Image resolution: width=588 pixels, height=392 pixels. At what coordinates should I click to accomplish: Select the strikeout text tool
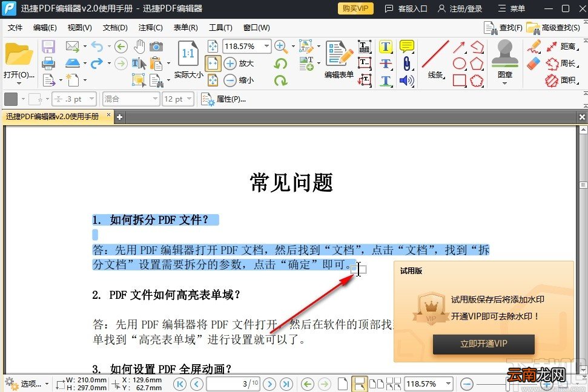point(386,64)
